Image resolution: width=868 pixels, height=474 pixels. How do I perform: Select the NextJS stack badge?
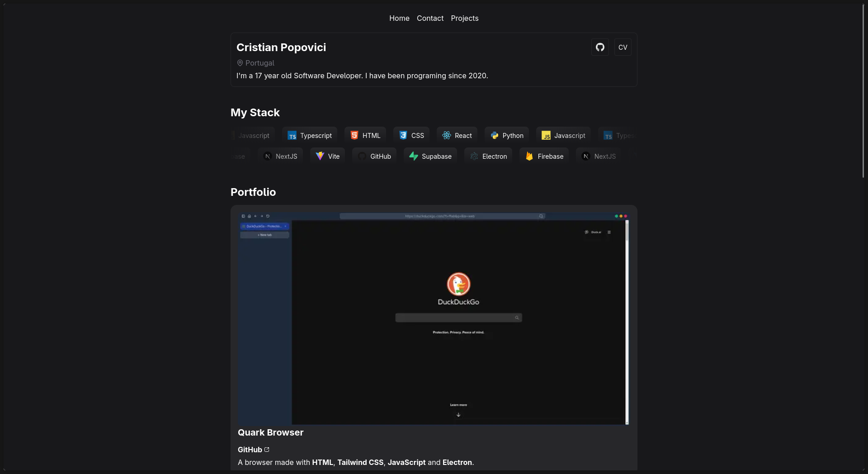[x=280, y=156]
